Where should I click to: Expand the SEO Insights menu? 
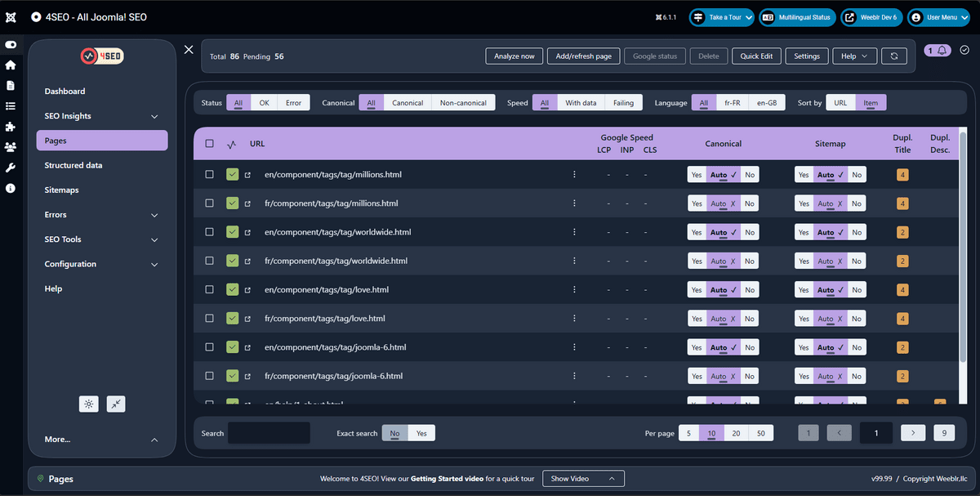coord(102,116)
